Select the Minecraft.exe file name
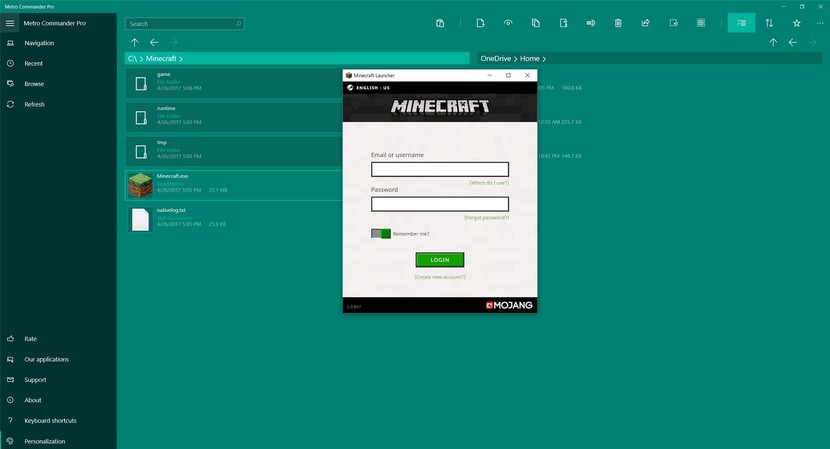The image size is (830, 449). (172, 176)
